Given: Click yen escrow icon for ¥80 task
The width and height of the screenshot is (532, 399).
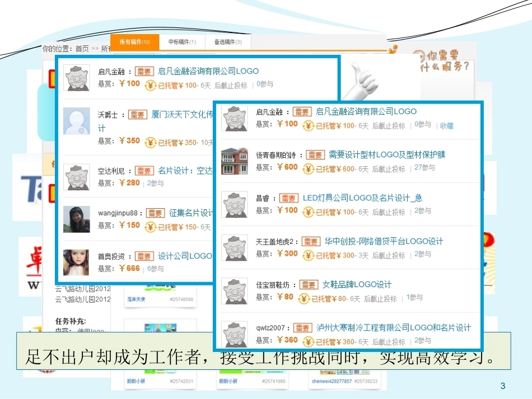Looking at the screenshot, I should (x=304, y=298).
